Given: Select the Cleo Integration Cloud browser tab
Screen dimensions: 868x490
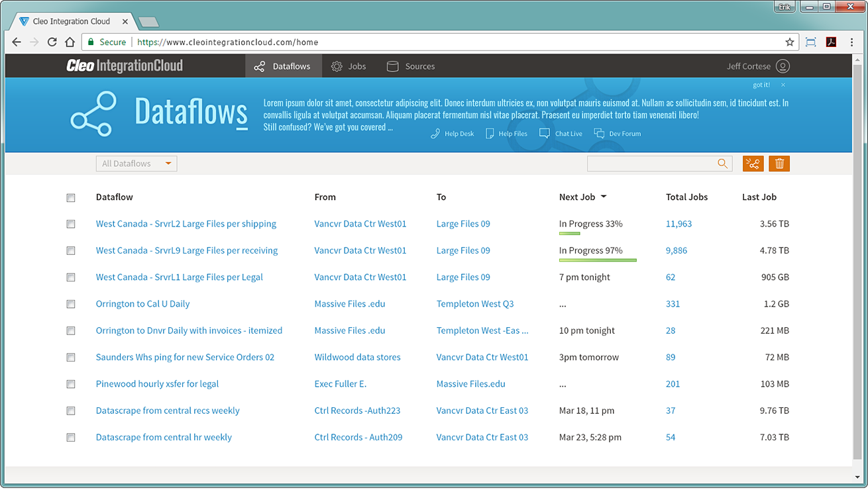Looking at the screenshot, I should 73,21.
